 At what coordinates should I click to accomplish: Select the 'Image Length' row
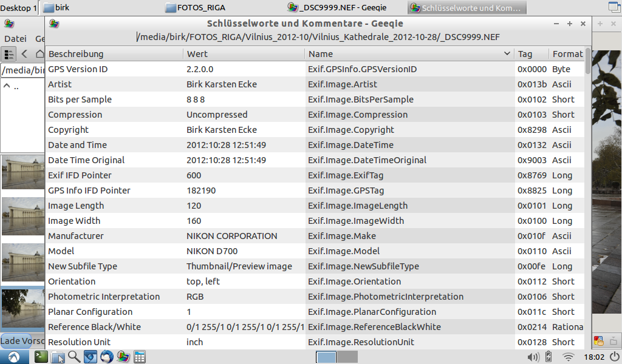[315, 206]
